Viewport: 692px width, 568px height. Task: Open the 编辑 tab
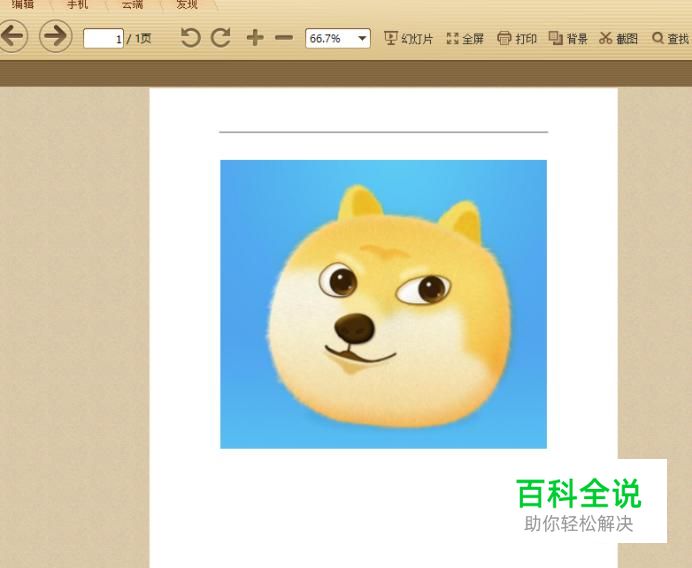click(23, 5)
